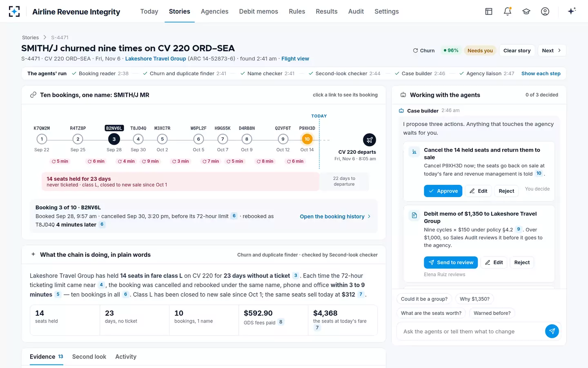Expand agents' run with Show each step
Image resolution: width=588 pixels, height=368 pixels.
(x=541, y=74)
